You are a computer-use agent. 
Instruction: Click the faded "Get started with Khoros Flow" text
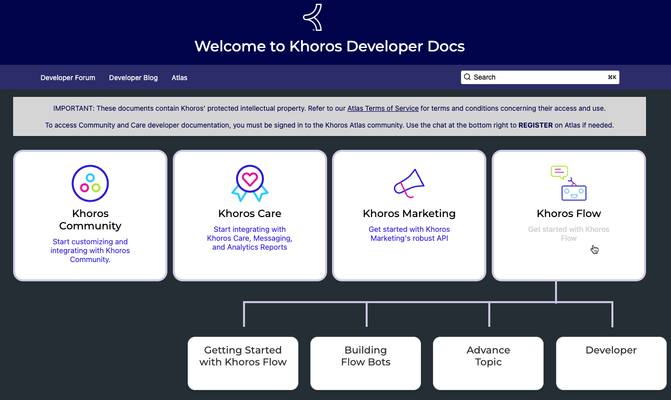click(x=568, y=234)
